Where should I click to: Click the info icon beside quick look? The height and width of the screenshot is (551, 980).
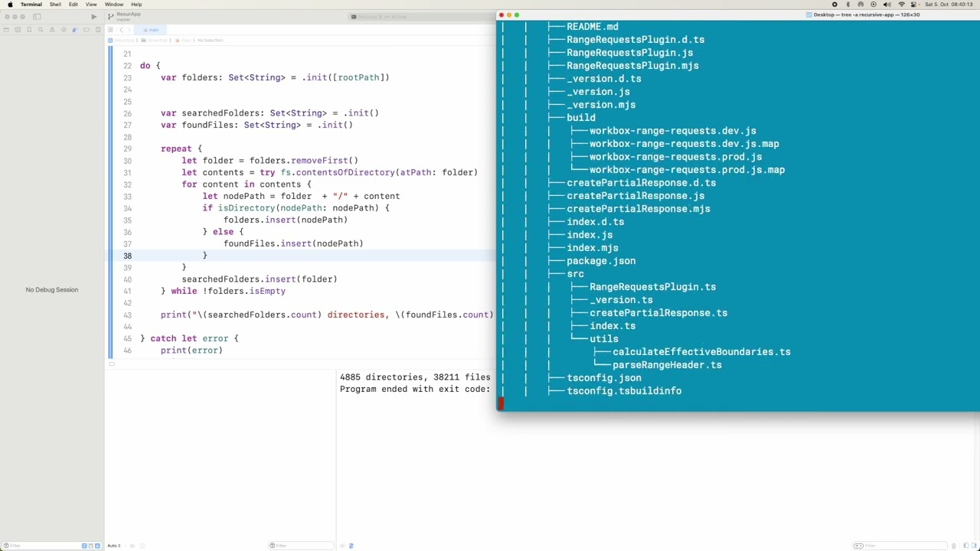pyautogui.click(x=142, y=546)
